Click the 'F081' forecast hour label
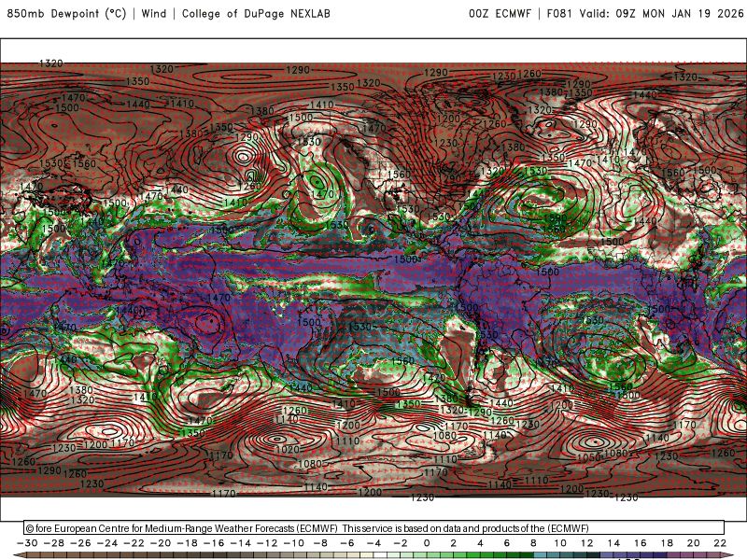Image resolution: width=747 pixels, height=560 pixels. pos(558,13)
